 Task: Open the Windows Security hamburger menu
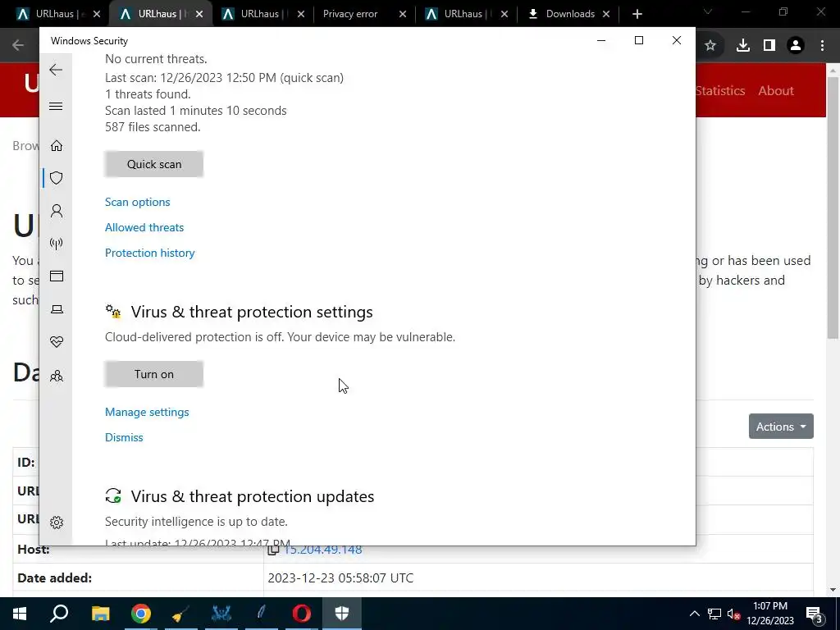coord(56,106)
